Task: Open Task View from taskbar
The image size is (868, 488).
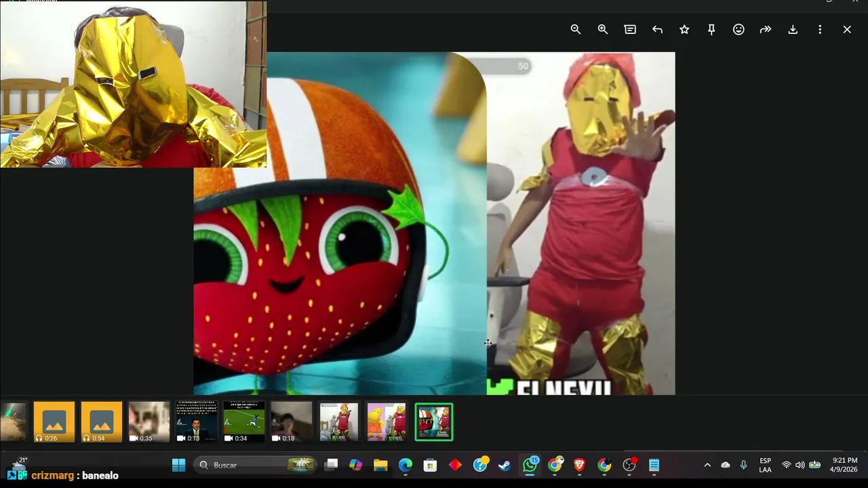Action: 331,465
